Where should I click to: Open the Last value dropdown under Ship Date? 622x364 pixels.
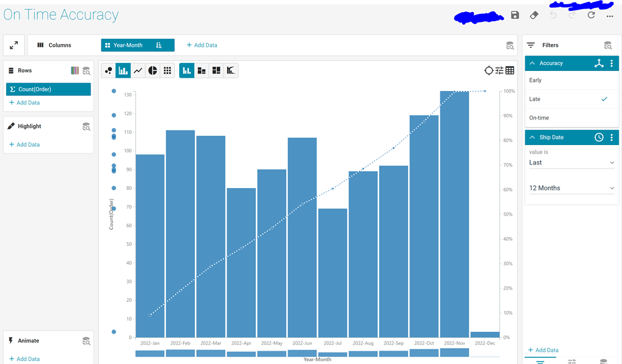(x=571, y=162)
